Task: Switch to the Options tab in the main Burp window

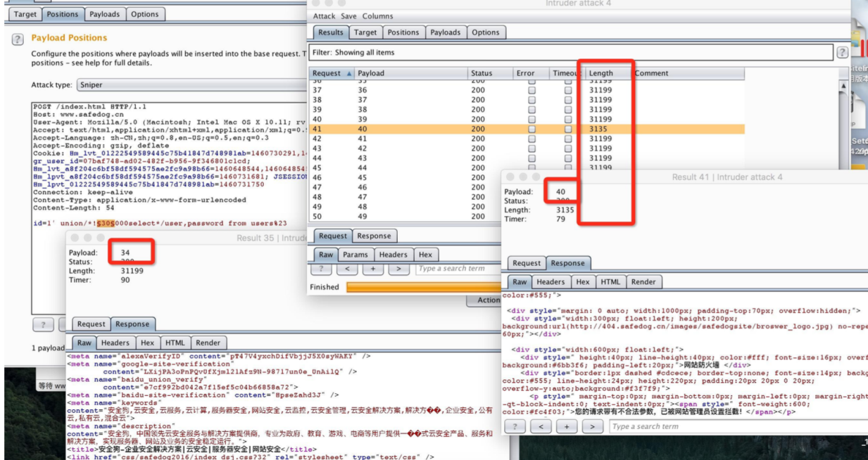Action: tap(145, 14)
